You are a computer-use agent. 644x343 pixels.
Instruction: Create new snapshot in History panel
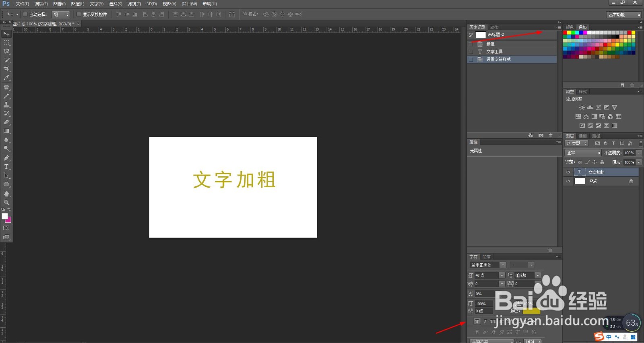coord(541,136)
